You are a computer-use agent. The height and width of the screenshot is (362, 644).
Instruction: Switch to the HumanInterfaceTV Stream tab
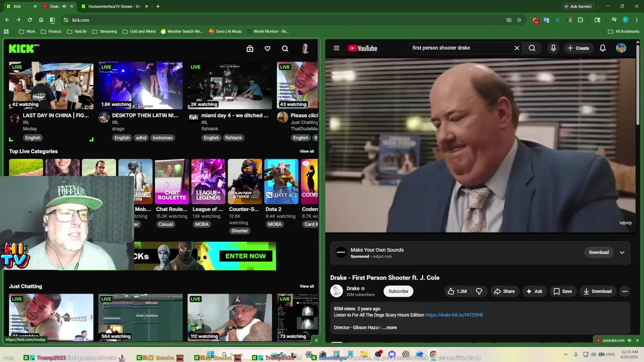tap(114, 7)
